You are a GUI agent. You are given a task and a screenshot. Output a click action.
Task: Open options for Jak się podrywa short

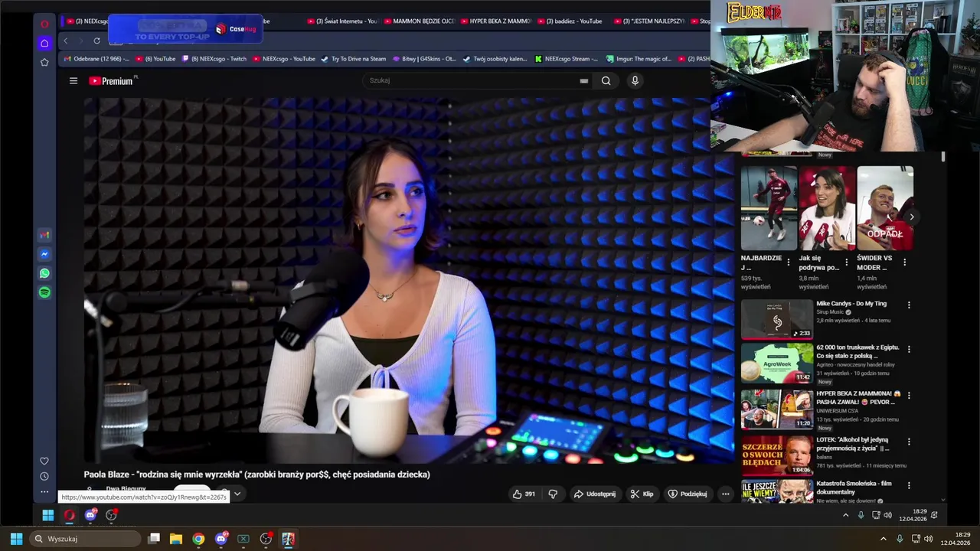pyautogui.click(x=846, y=262)
